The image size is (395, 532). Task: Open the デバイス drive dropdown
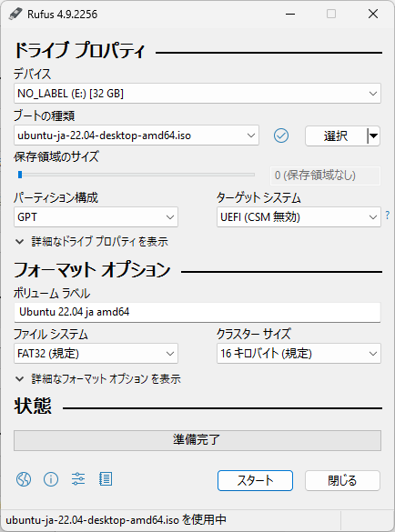pos(197,94)
